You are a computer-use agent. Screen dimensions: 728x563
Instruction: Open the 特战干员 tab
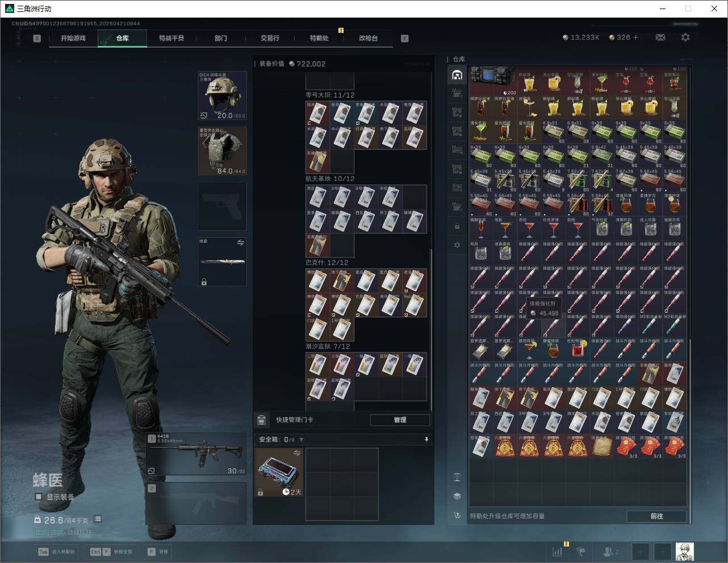(171, 38)
